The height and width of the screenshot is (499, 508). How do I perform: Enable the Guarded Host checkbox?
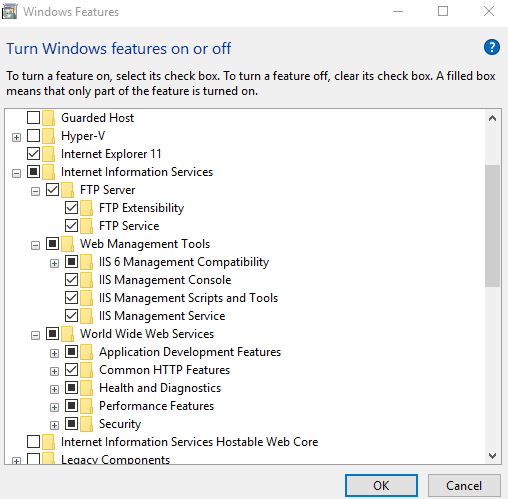click(x=33, y=118)
